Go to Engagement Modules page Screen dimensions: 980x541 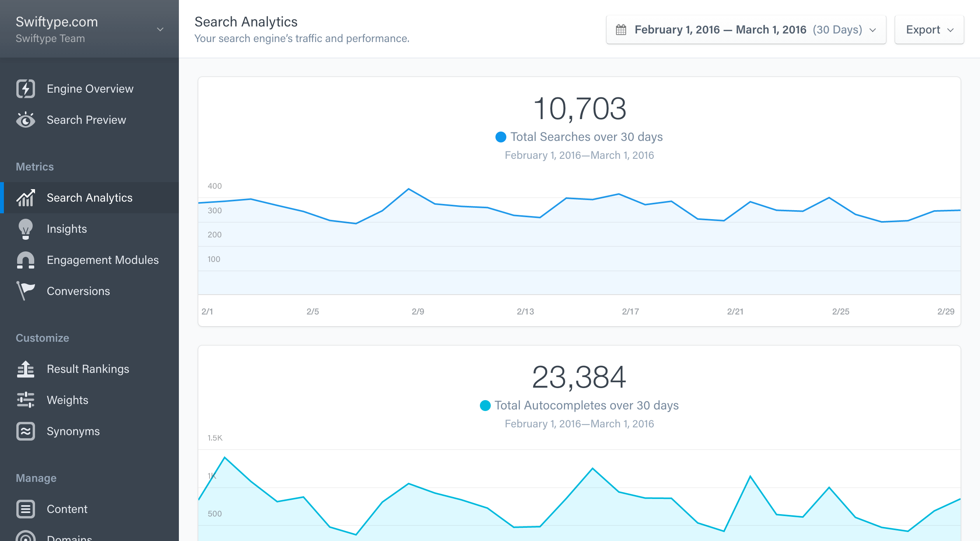click(x=103, y=260)
